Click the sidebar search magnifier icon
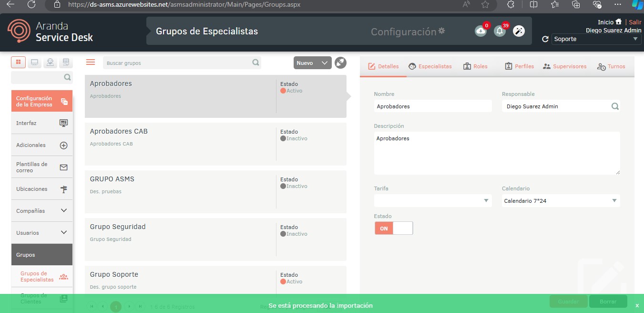 click(67, 77)
